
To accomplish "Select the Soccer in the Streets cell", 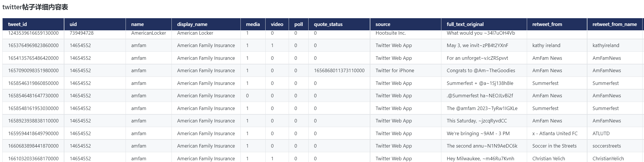I will (554, 146).
